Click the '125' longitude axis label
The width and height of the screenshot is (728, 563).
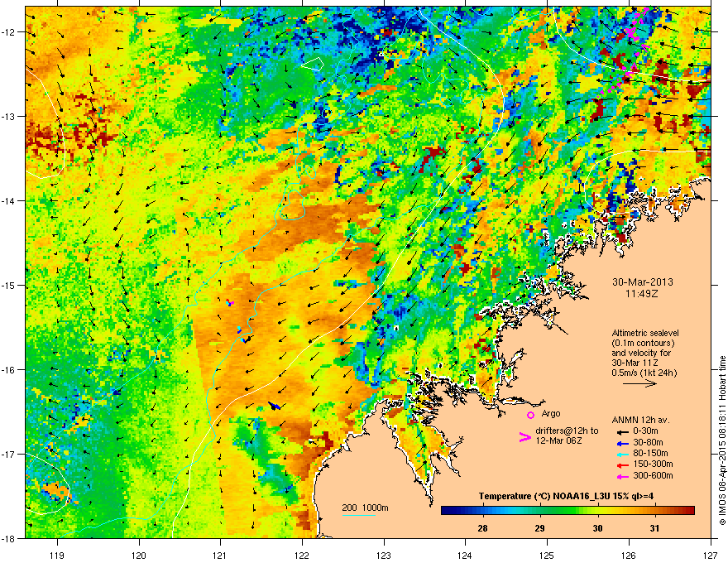(x=547, y=555)
